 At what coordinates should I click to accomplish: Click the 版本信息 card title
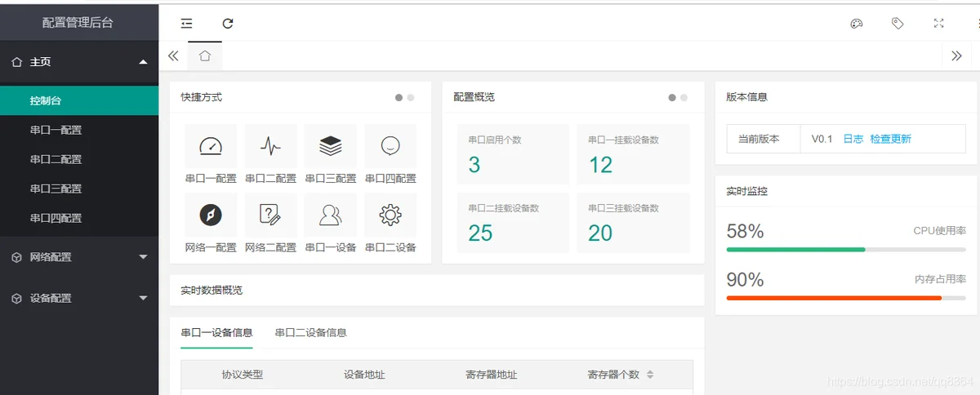746,96
